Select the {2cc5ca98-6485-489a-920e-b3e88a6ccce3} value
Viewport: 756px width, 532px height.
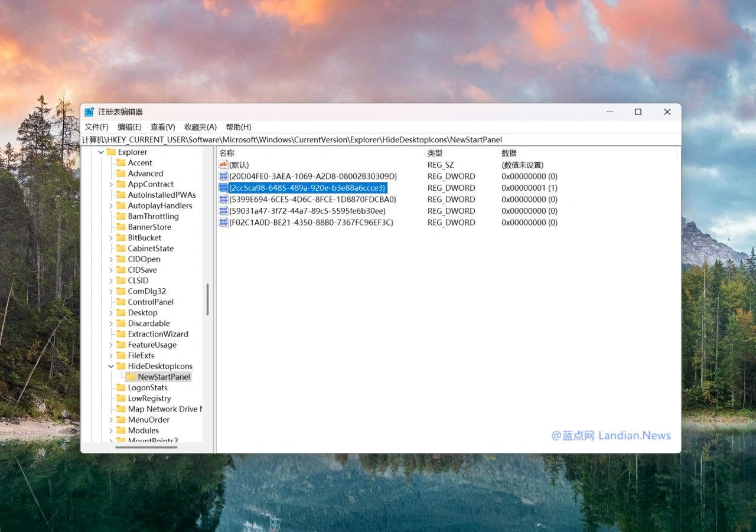click(307, 188)
